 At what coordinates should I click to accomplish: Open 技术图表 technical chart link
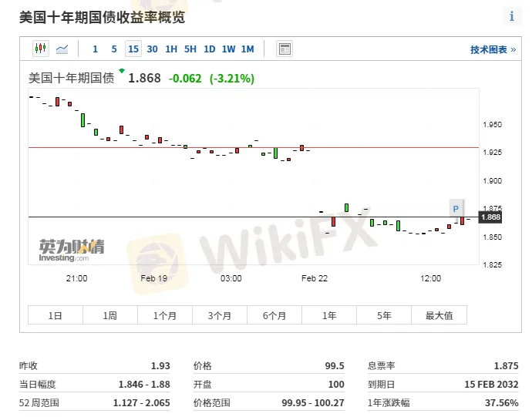(x=493, y=49)
